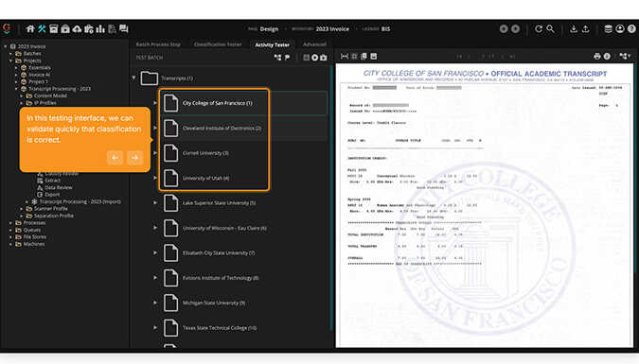639x364 pixels.
Task: Open the help question mark icon
Action: point(631,29)
